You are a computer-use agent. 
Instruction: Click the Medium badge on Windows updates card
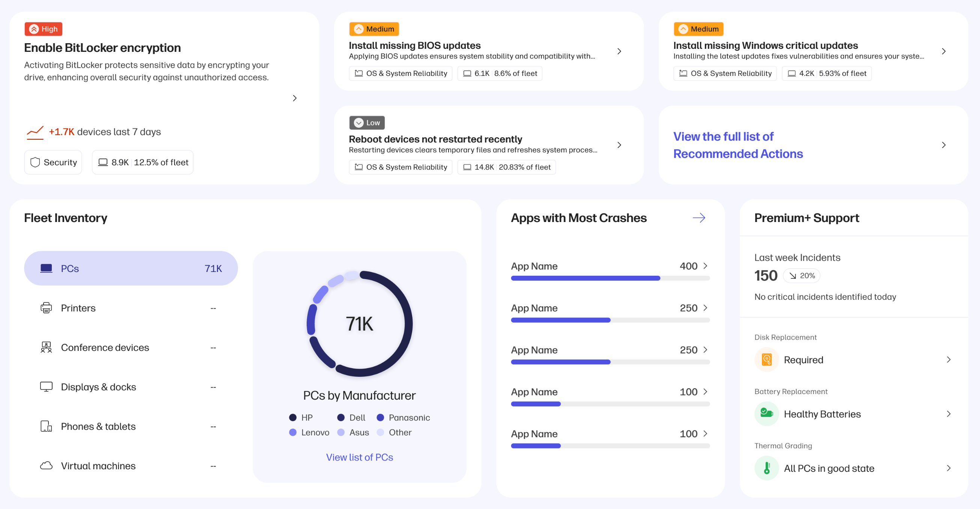[698, 29]
